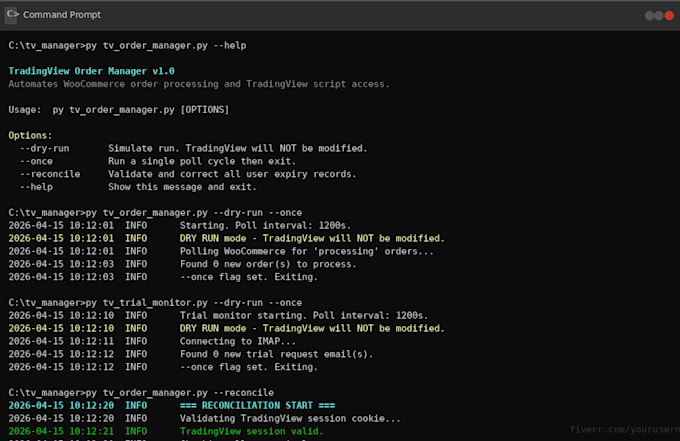Click the 'TradingView Order Manager v1.0' heading
Image resolution: width=680 pixels, height=441 pixels.
(92, 71)
